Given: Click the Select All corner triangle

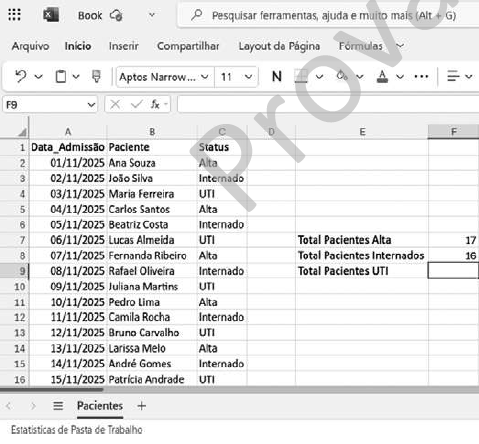Looking at the screenshot, I should tap(22, 132).
